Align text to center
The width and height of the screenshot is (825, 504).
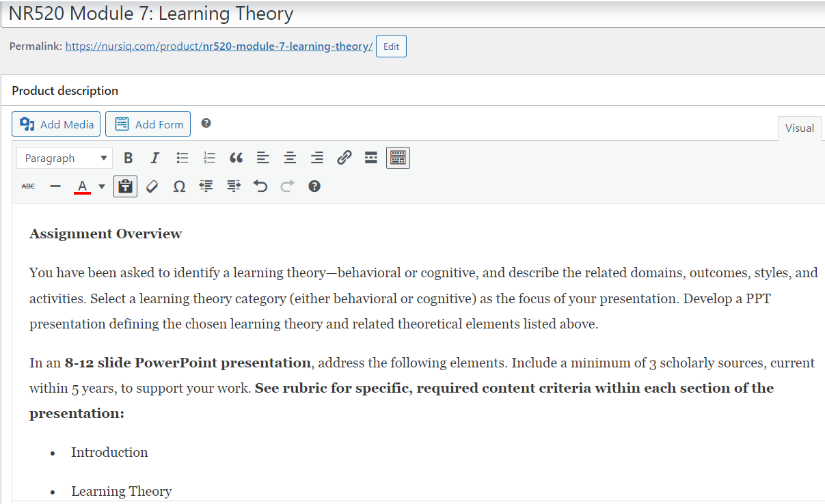[x=290, y=157]
